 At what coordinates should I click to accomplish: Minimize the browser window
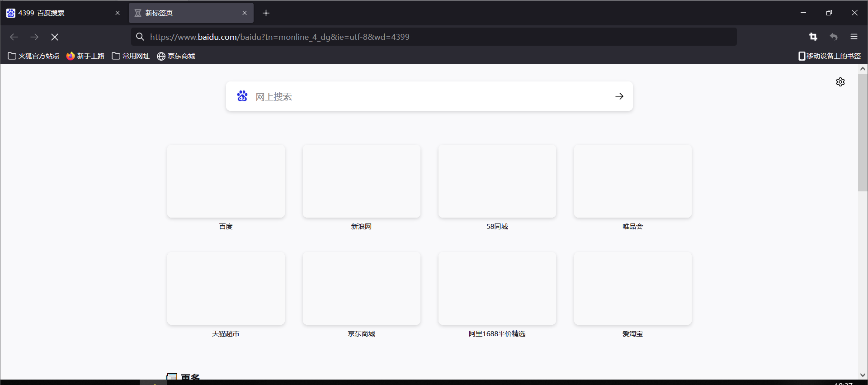[803, 13]
